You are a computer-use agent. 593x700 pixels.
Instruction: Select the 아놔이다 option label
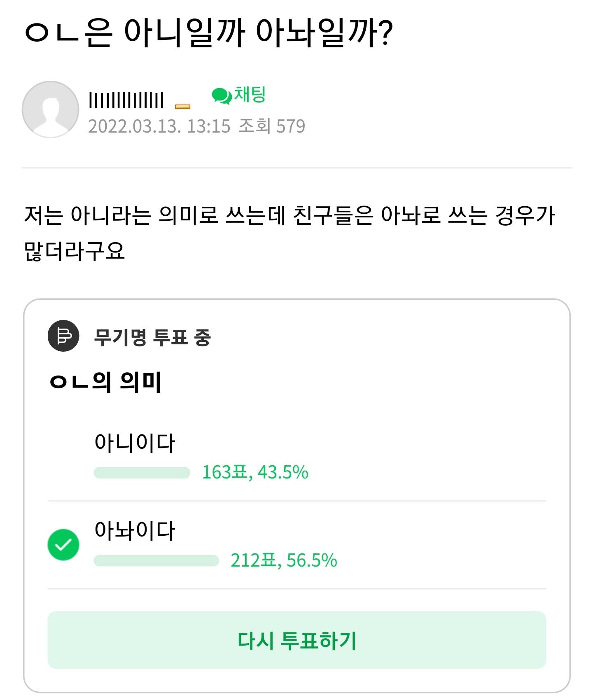tap(135, 530)
